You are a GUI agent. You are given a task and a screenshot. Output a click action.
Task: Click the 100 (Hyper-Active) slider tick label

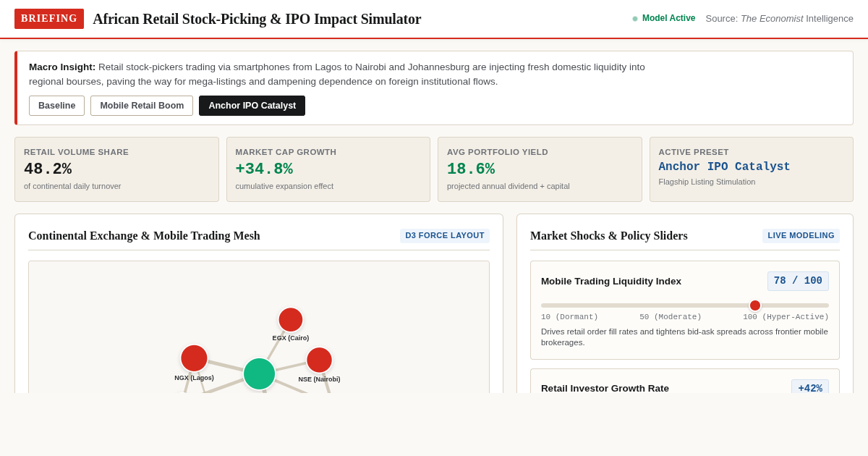786,317
